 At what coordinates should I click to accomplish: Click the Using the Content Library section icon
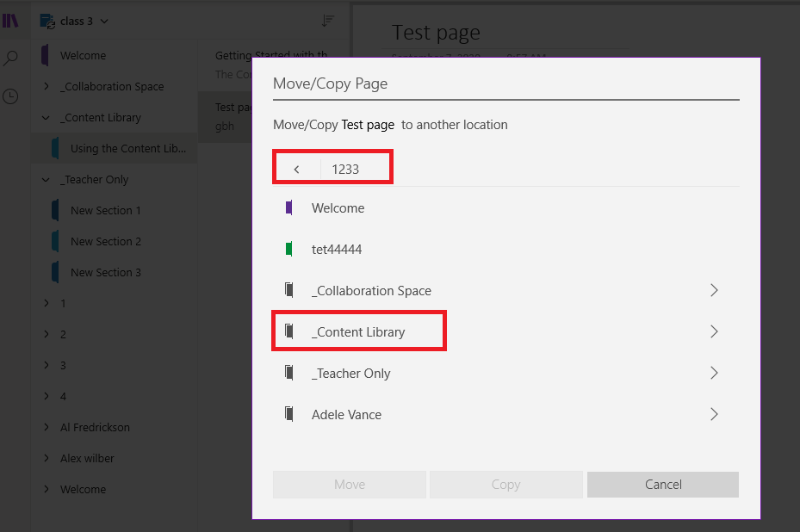point(55,148)
